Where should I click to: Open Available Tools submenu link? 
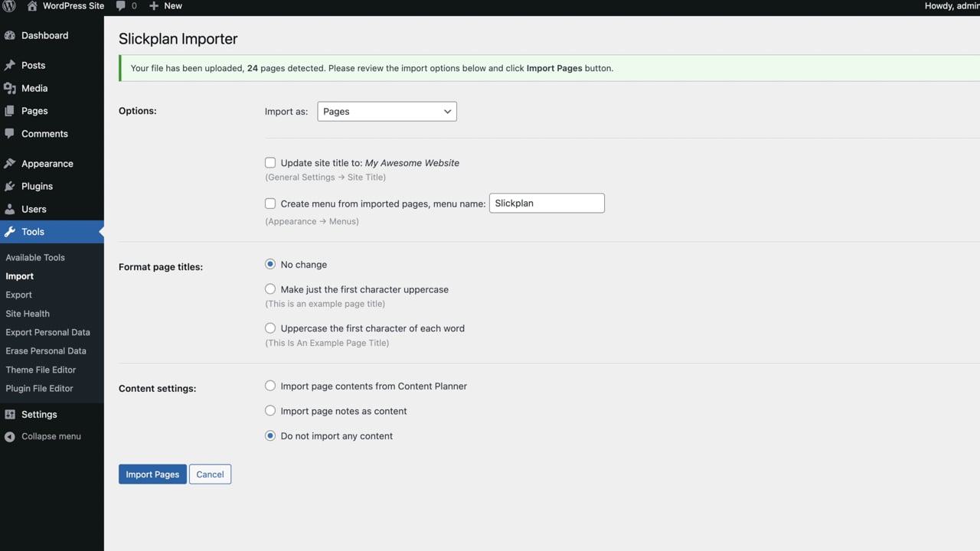click(35, 258)
